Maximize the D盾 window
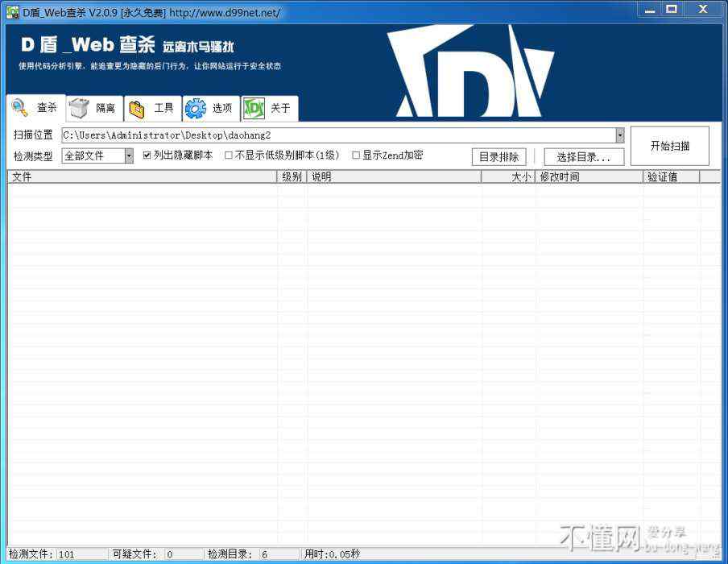The image size is (728, 564). (672, 9)
